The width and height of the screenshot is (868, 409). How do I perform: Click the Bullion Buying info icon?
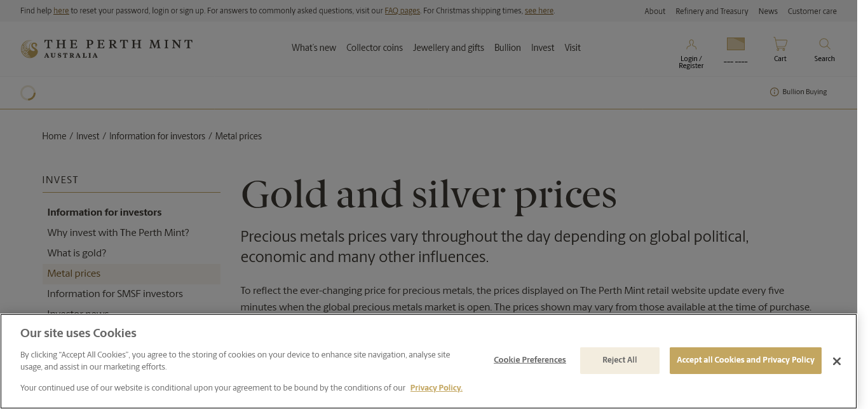[x=774, y=92]
